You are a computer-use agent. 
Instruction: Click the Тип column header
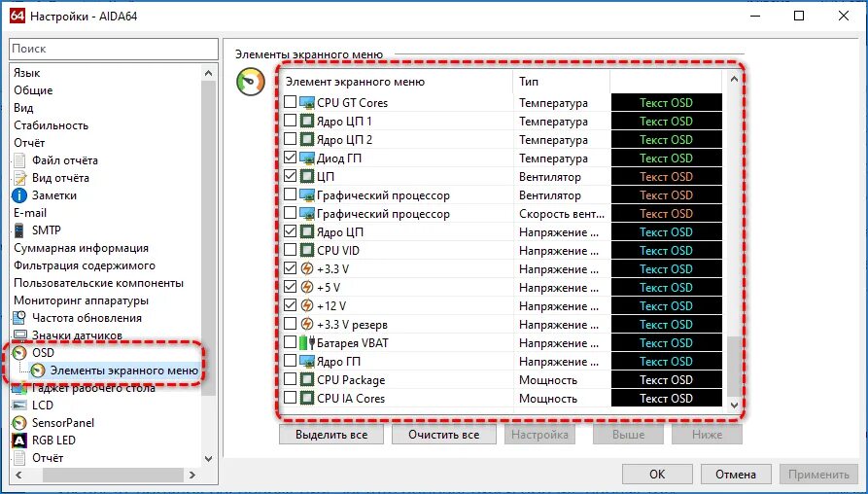point(561,82)
